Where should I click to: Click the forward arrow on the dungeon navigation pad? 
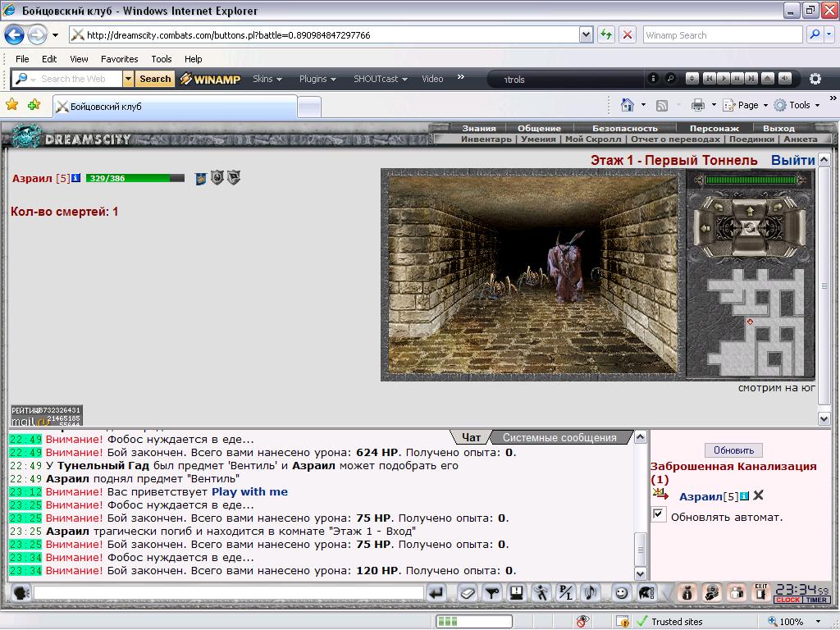tap(750, 212)
